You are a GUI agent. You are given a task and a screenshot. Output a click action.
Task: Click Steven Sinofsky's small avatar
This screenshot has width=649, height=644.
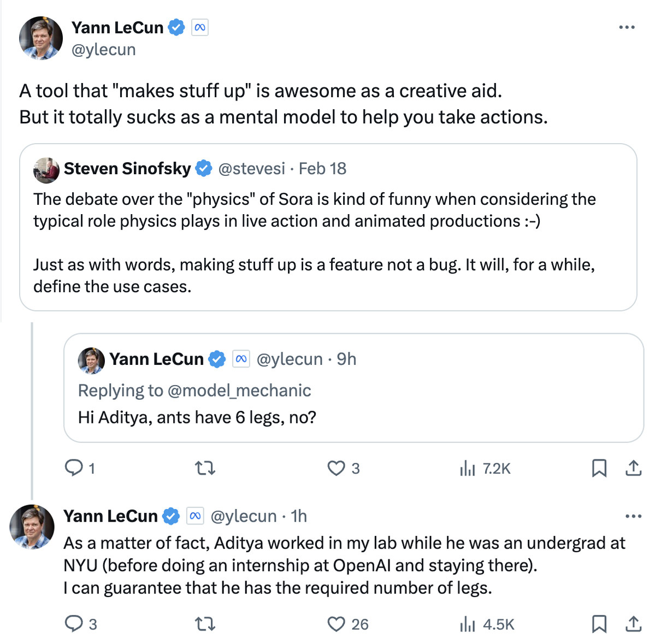click(x=46, y=169)
